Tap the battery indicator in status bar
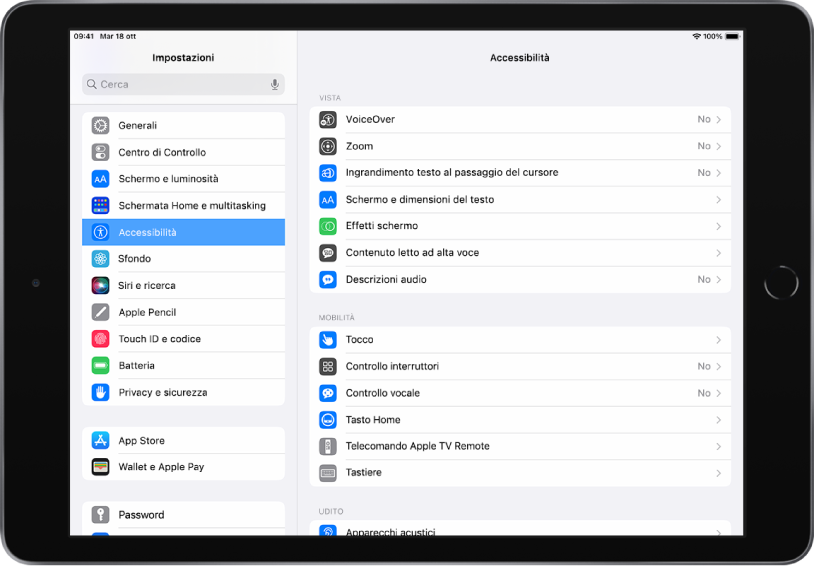The image size is (814, 569). click(x=732, y=36)
